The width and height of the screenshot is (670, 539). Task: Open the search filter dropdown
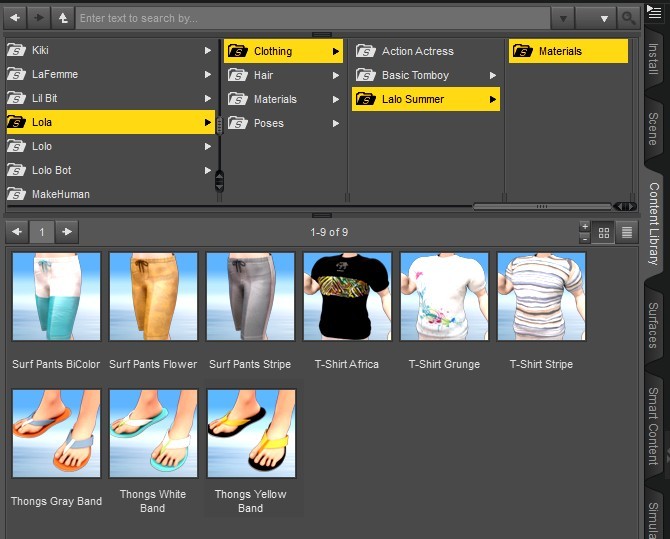pos(596,18)
